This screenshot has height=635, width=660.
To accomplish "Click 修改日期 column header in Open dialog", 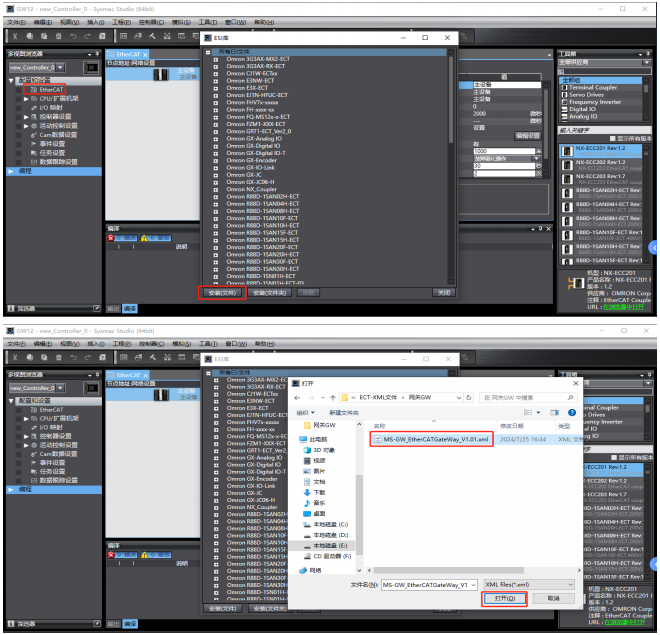I will tap(511, 426).
